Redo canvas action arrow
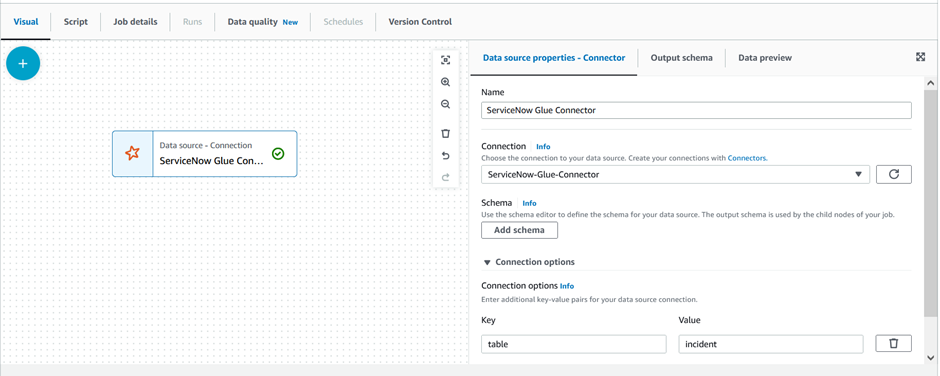 tap(445, 178)
